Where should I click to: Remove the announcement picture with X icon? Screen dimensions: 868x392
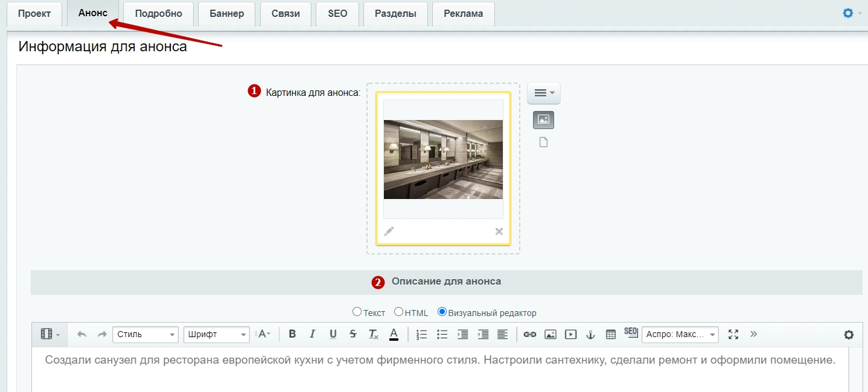[499, 232]
